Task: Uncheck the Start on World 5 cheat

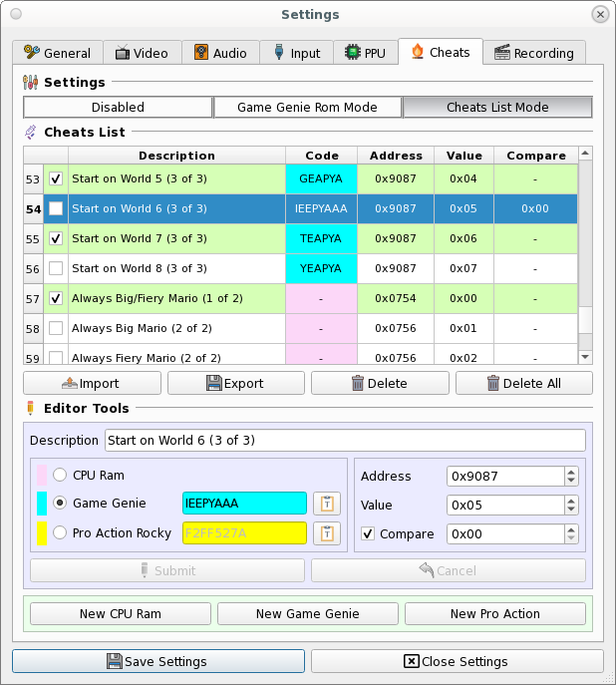Action: (56, 178)
